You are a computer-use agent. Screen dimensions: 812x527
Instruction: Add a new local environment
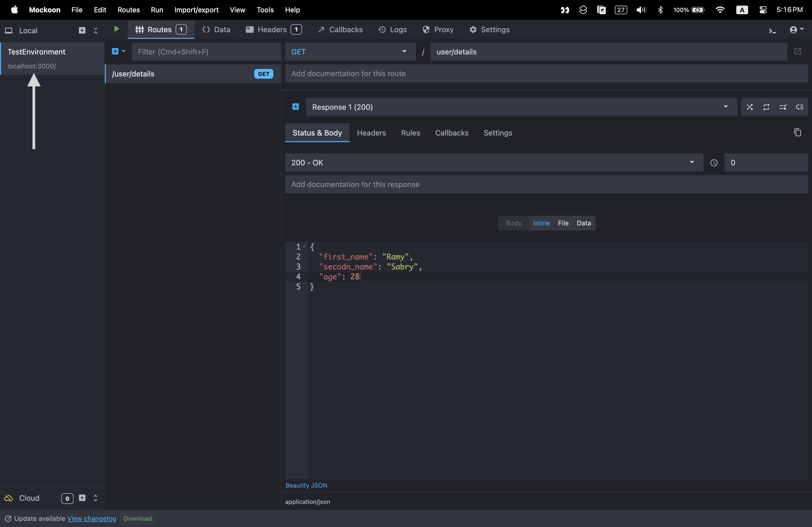(x=82, y=30)
